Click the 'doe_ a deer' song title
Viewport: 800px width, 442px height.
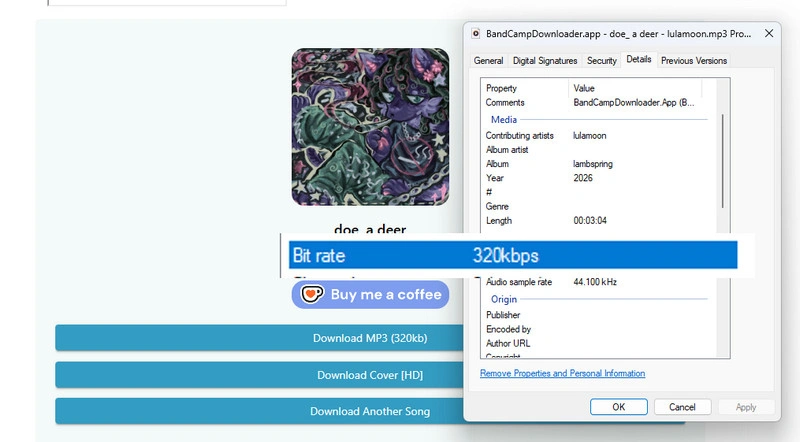pos(370,229)
